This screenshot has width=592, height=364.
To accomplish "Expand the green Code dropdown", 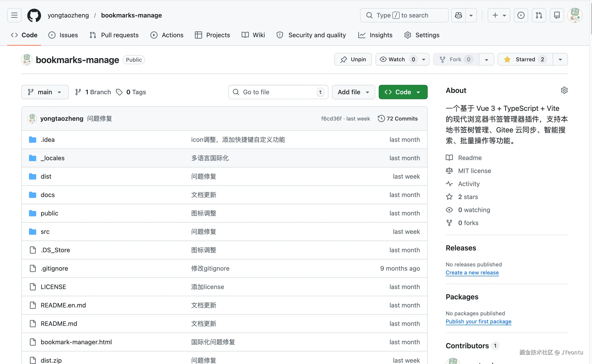I will point(403,92).
